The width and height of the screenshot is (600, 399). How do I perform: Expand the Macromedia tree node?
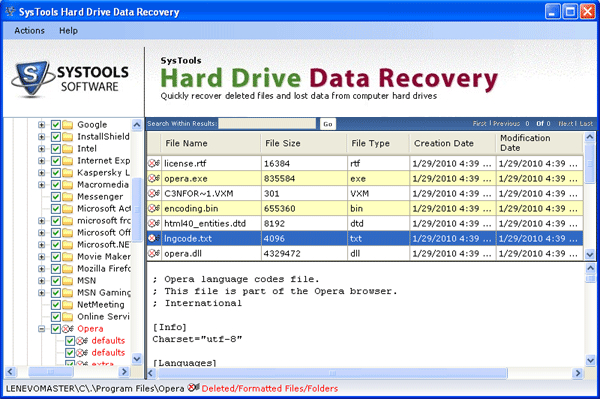tap(42, 185)
